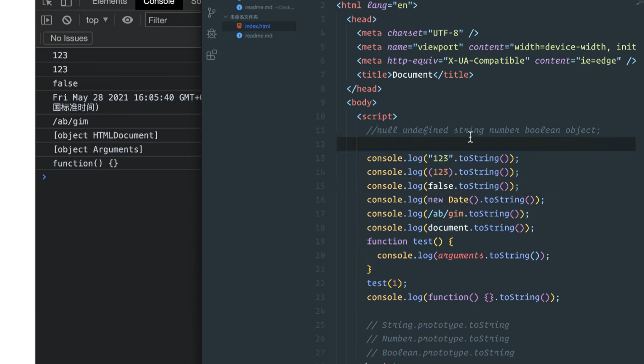Toggle the live expression eye icon
644x364 pixels.
[x=127, y=20]
